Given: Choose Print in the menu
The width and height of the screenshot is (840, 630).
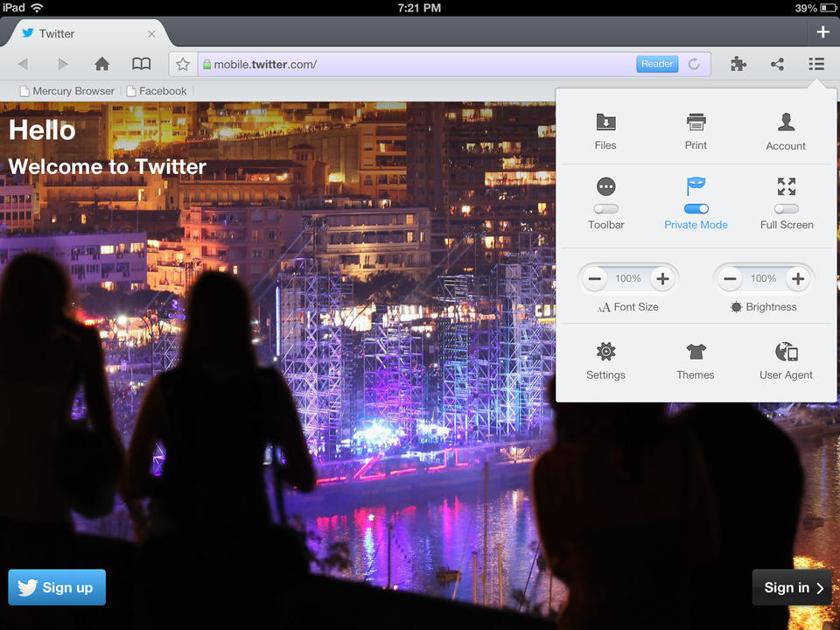Looking at the screenshot, I should (x=696, y=131).
